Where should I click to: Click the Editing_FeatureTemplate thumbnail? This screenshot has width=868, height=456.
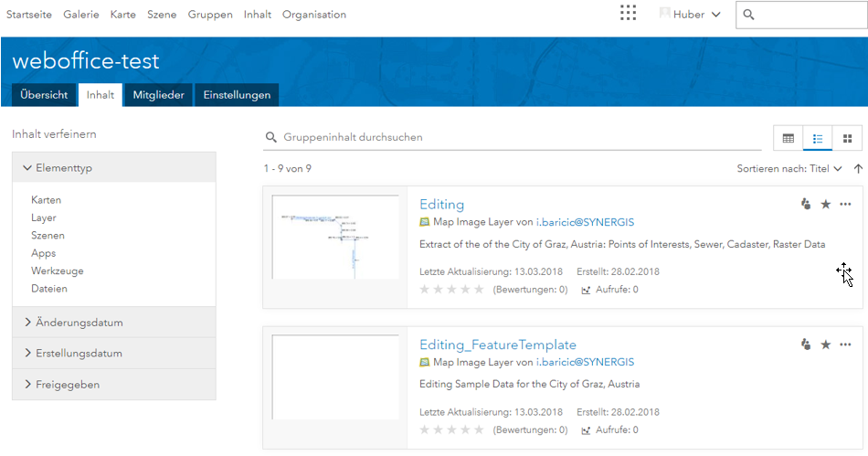click(x=335, y=376)
